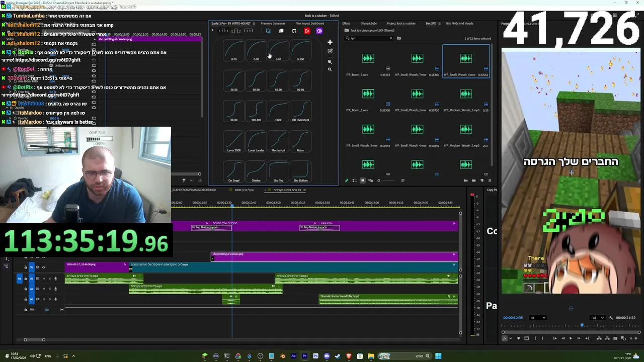The image size is (644, 362).
Task: Export a frame with the camera icon
Action: pos(615,338)
